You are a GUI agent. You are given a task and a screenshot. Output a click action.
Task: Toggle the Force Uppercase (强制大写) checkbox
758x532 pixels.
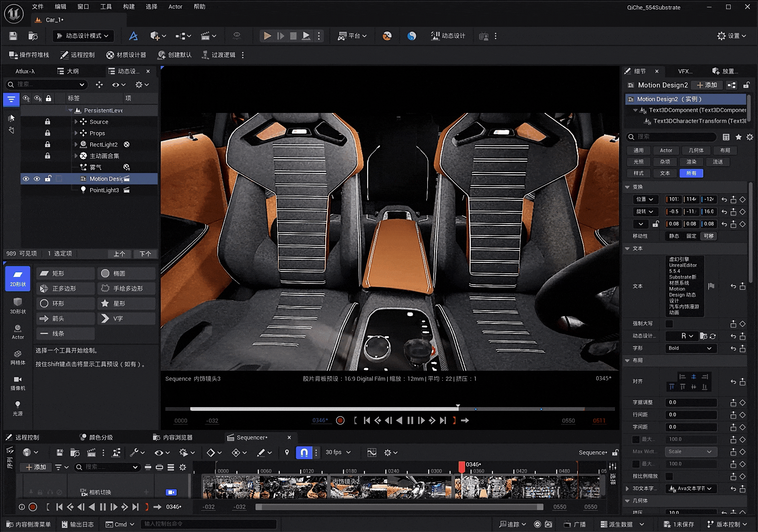pos(669,324)
